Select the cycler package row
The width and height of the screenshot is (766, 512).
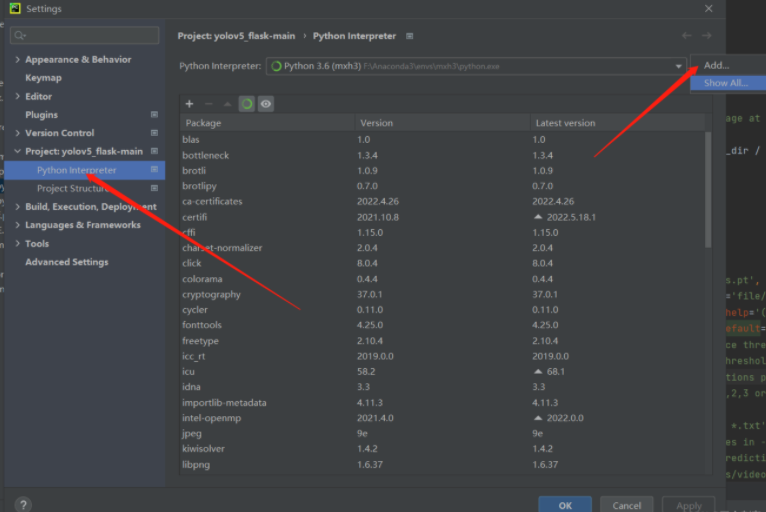[x=443, y=310]
